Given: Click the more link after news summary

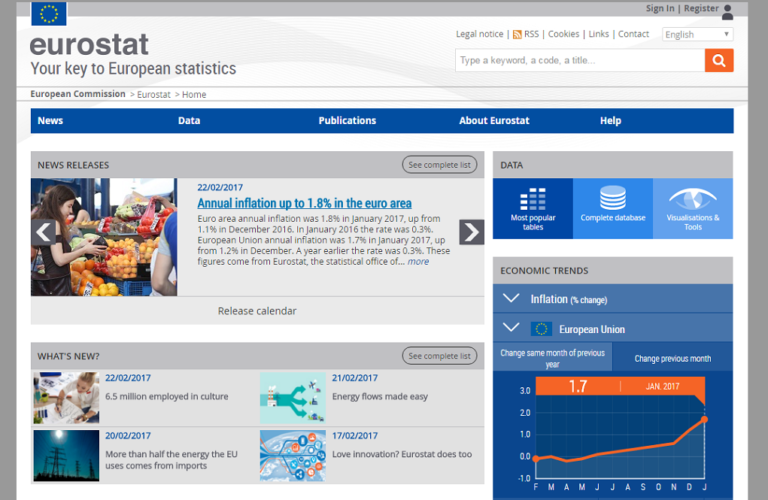Looking at the screenshot, I should coord(418,262).
